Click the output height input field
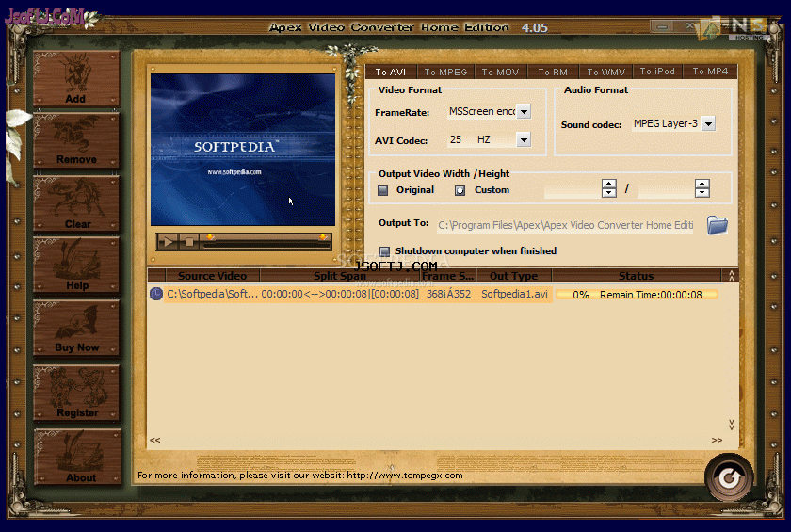Viewport: 791px width, 532px height. [x=667, y=189]
